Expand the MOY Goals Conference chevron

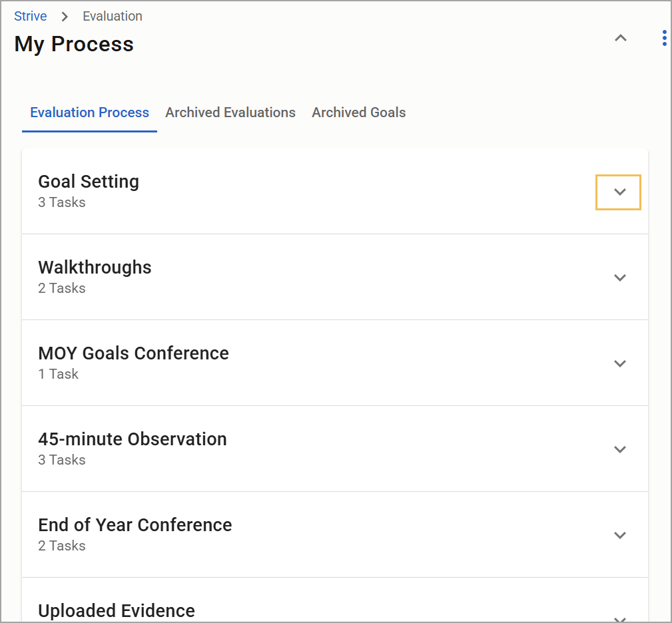pos(619,363)
